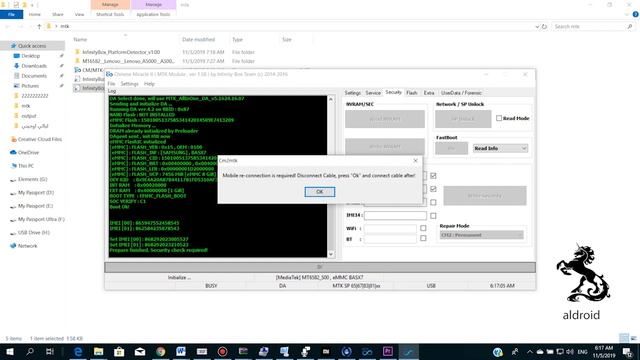Click the Write Security button
Image resolution: width=640 pixels, height=360 pixels.
click(485, 196)
